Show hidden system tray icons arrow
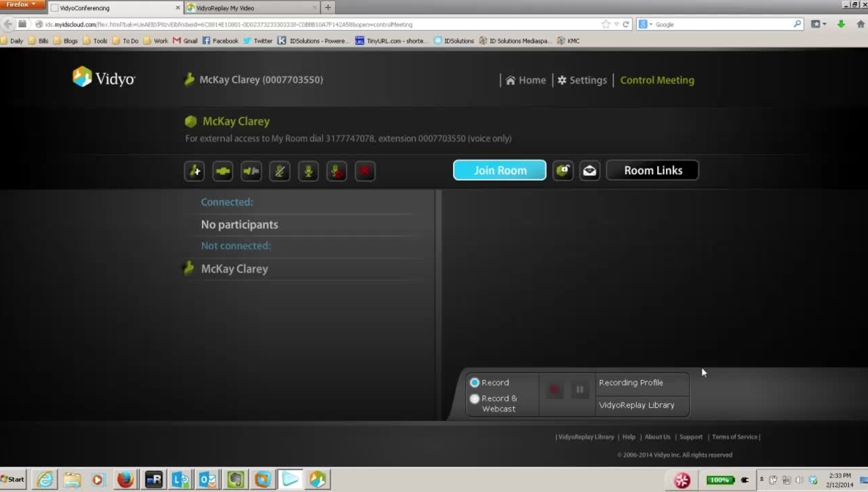The width and height of the screenshot is (868, 492). [x=762, y=480]
